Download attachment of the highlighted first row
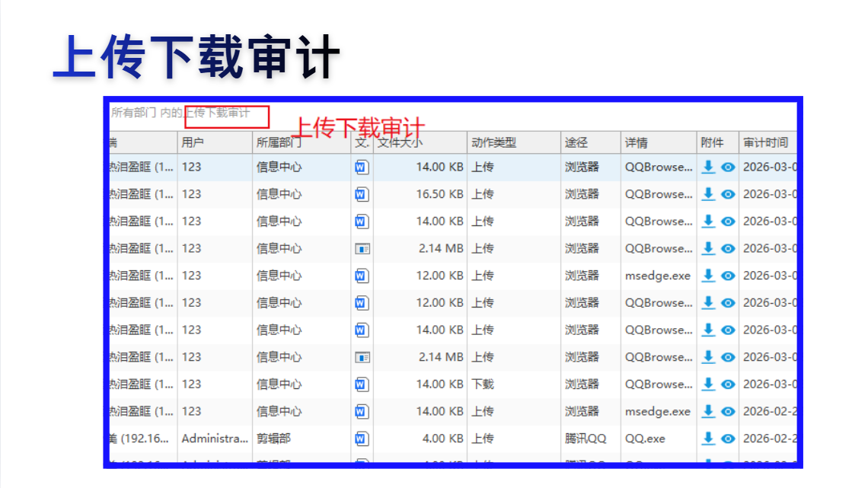This screenshot has height=488, width=868. (708, 167)
